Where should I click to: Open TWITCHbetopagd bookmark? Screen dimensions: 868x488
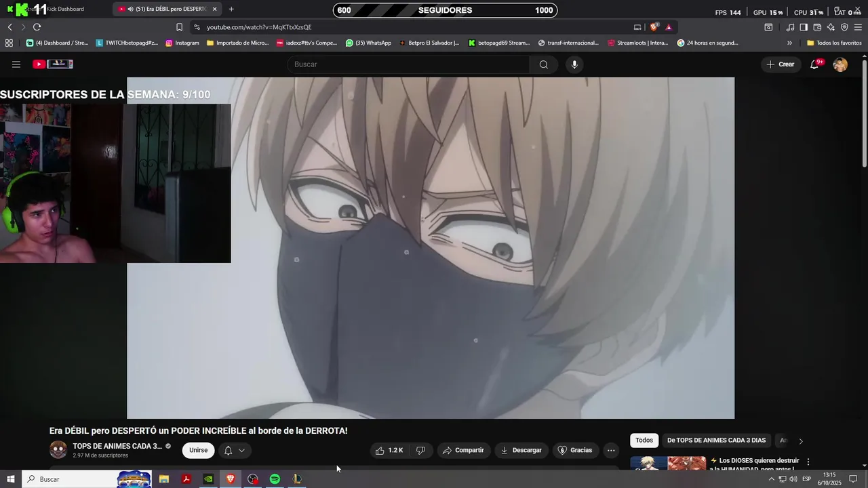pyautogui.click(x=127, y=43)
